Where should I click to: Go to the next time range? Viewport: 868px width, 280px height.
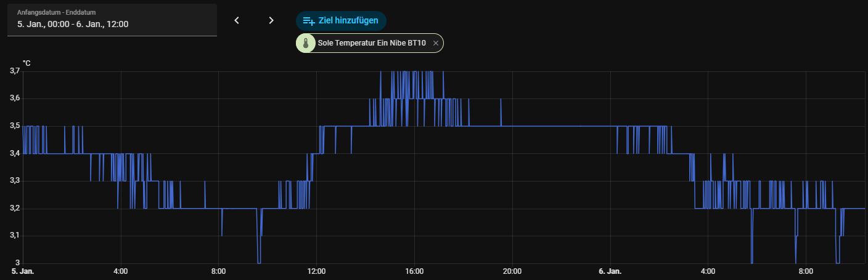pyautogui.click(x=271, y=20)
